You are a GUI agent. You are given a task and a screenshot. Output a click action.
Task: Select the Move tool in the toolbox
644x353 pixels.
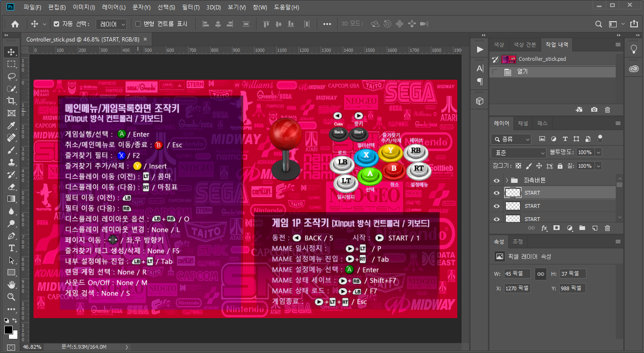pyautogui.click(x=11, y=52)
